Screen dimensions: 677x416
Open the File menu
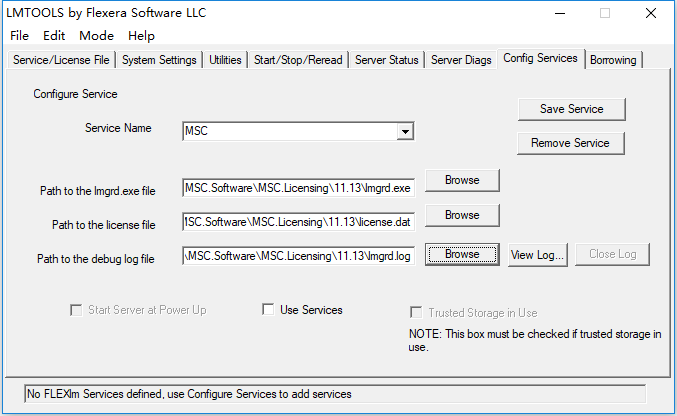[19, 36]
